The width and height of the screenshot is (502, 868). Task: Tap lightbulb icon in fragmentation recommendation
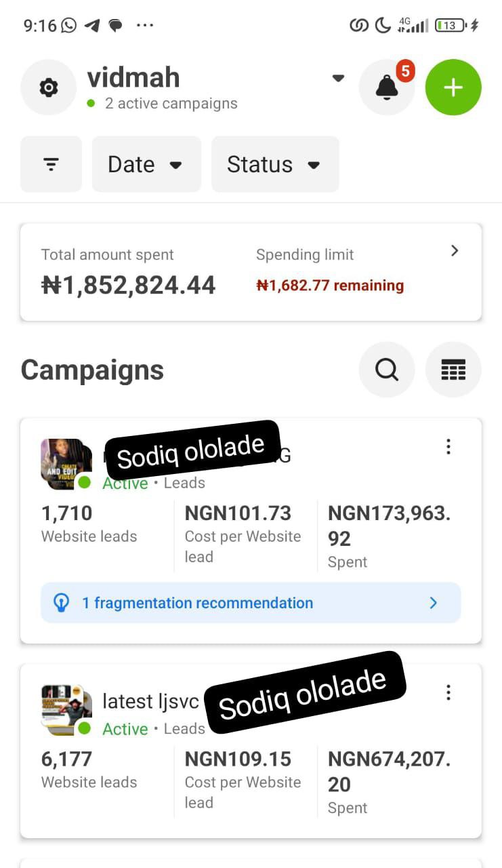click(x=62, y=603)
